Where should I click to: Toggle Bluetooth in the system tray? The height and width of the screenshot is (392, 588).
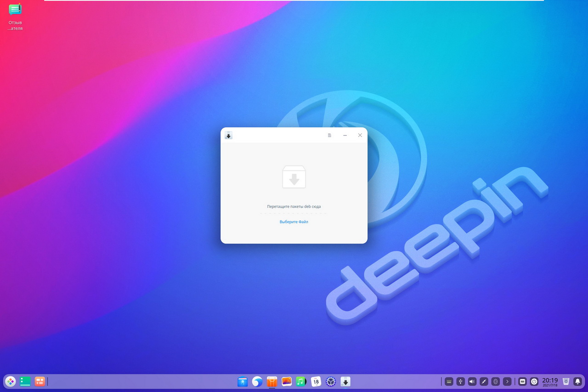[495, 381]
